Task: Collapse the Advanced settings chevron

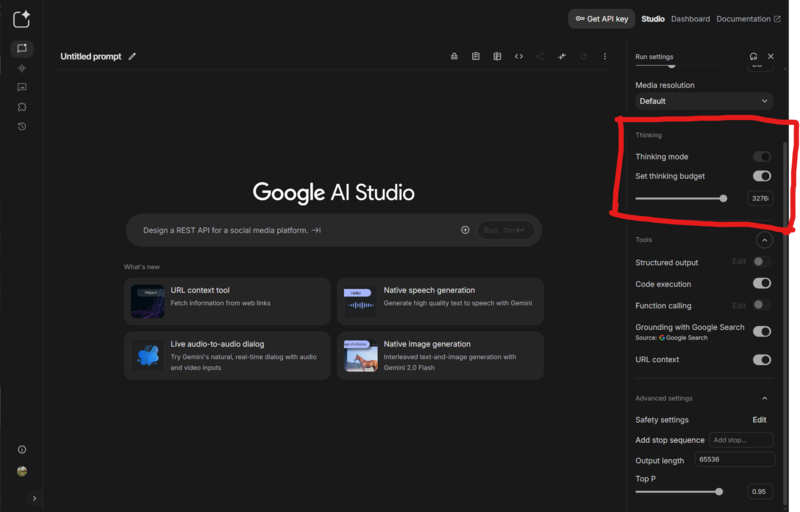Action: click(764, 398)
